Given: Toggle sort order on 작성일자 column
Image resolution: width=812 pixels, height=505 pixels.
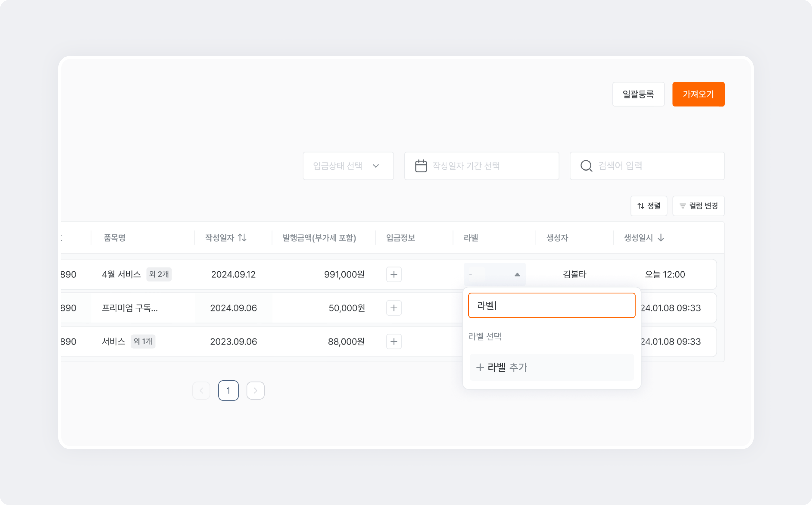Looking at the screenshot, I should click(242, 237).
